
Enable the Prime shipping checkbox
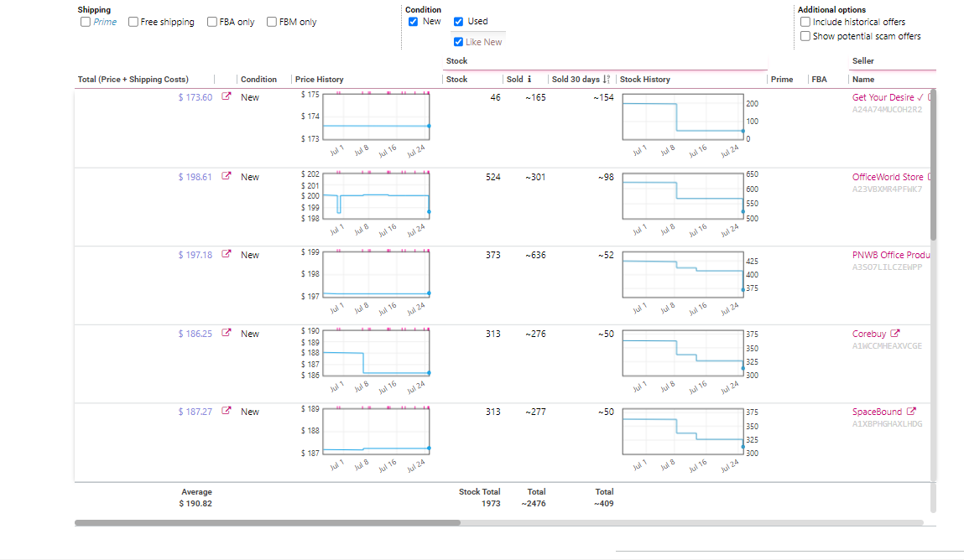click(86, 22)
